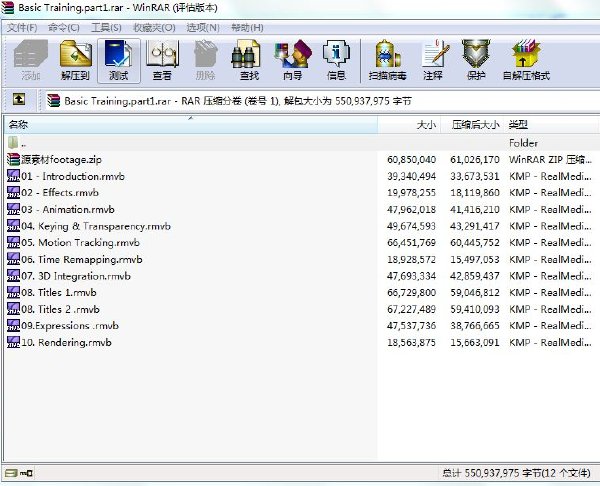600x486 pixels.
Task: Start 扫描病毒 (Virus Scan) tool
Action: [x=387, y=60]
